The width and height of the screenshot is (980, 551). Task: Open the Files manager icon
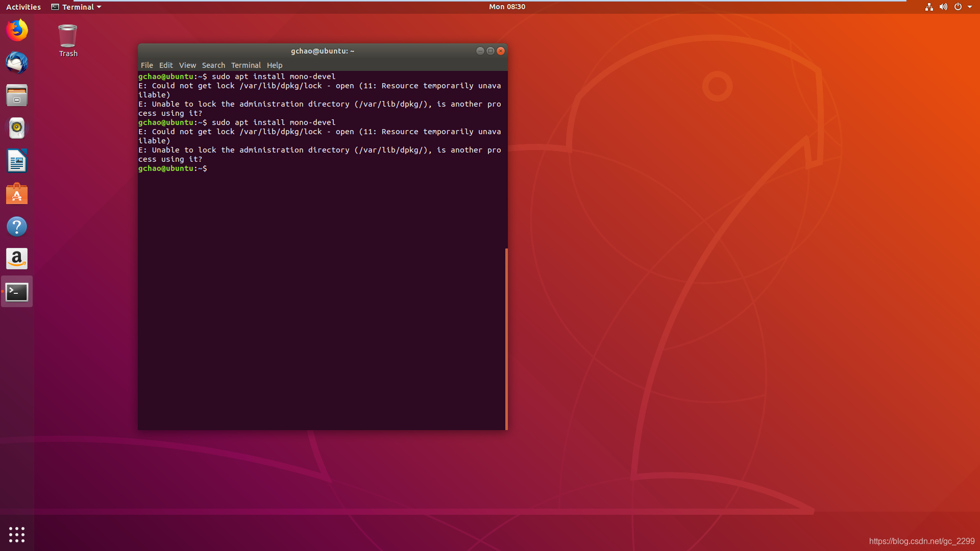tap(17, 95)
